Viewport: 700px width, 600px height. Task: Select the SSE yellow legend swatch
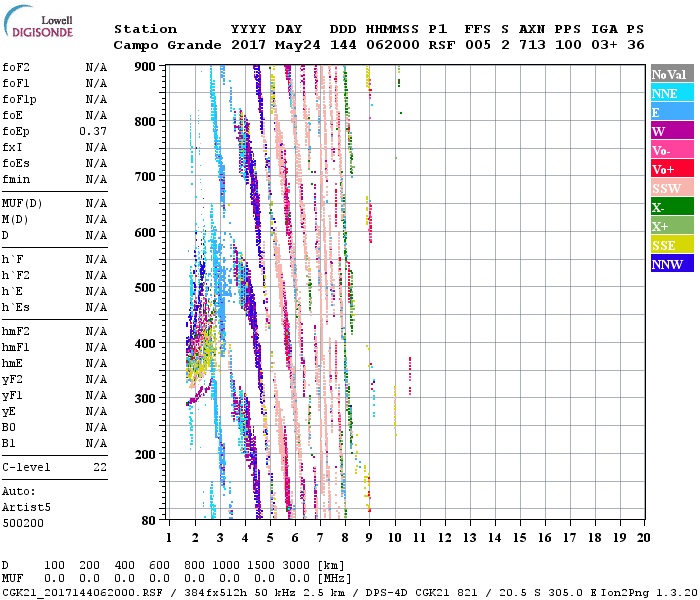coord(672,245)
